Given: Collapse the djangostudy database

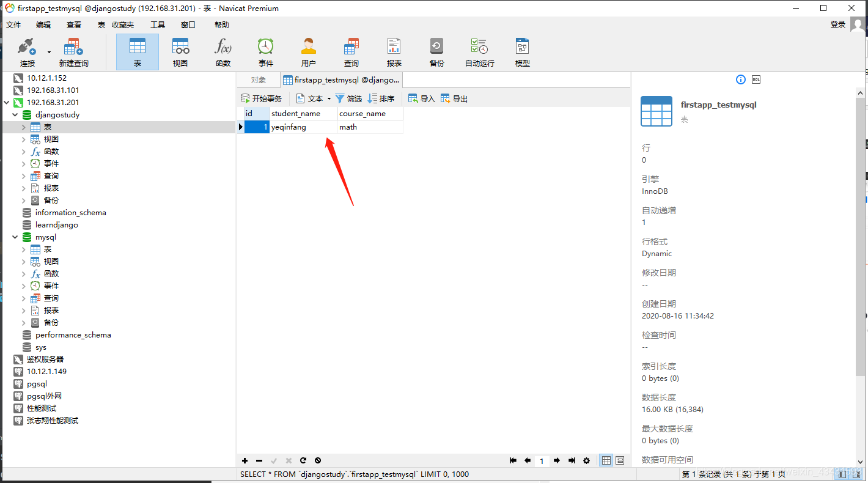Looking at the screenshot, I should 15,115.
